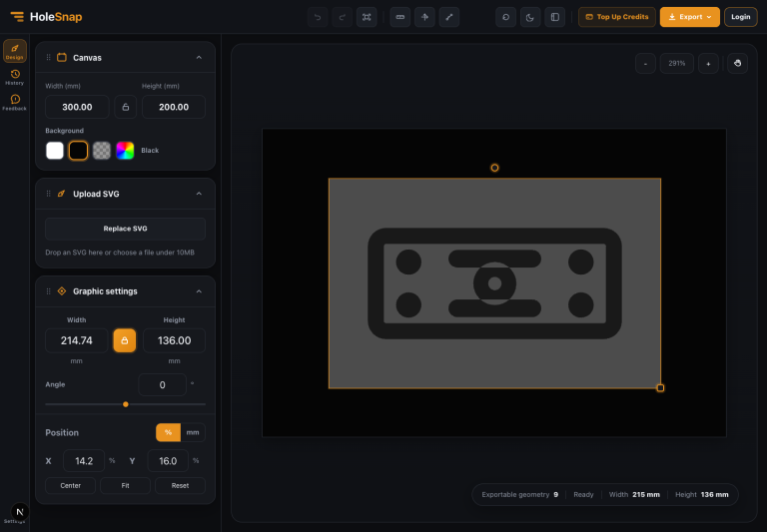This screenshot has height=532, width=767.
Task: Toggle dark mode with the moon icon
Action: tap(530, 17)
